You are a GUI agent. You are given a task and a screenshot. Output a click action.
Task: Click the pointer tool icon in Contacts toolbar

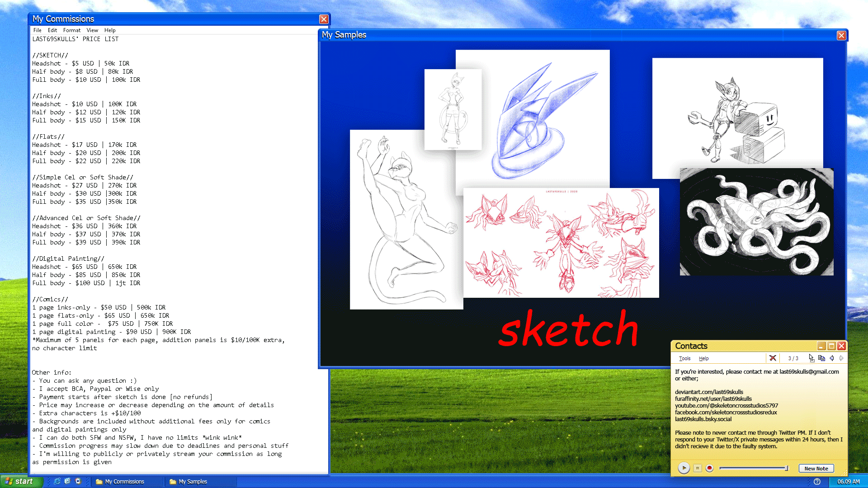(811, 358)
